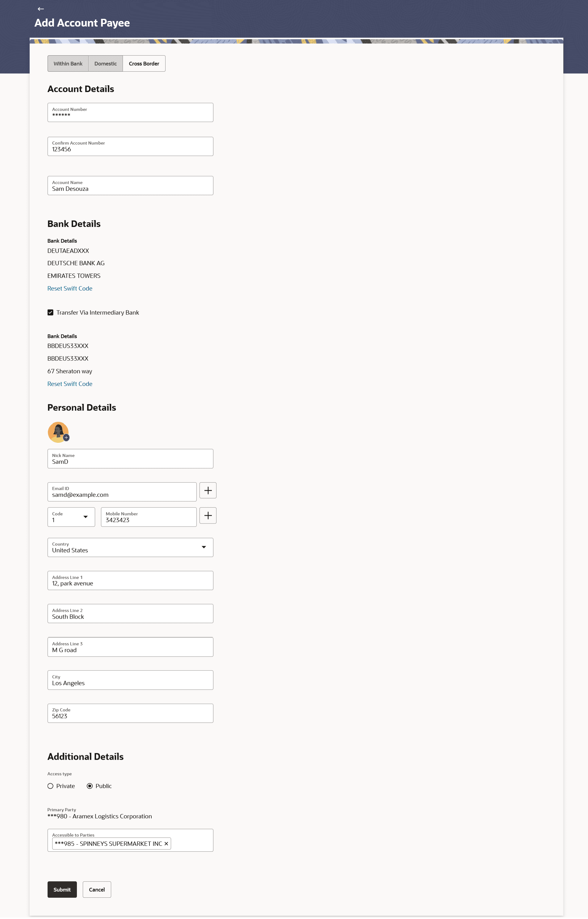Add another Email ID with plus icon
588x919 pixels.
pos(208,491)
